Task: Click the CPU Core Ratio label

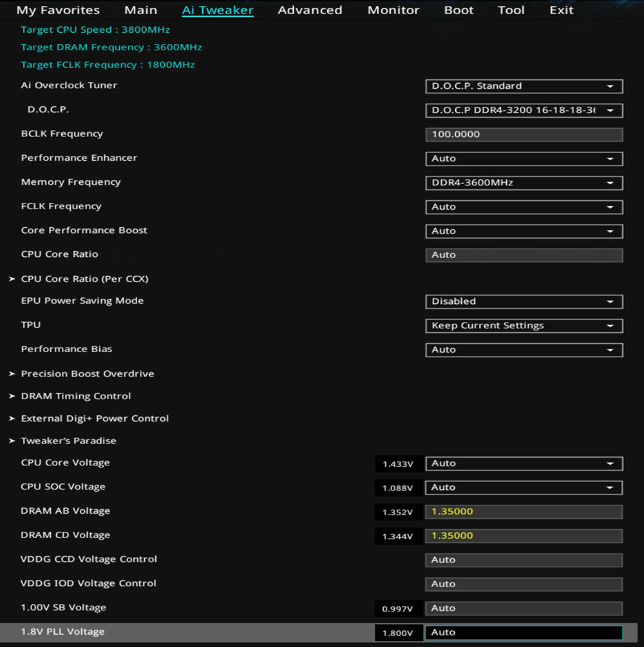Action: pyautogui.click(x=59, y=254)
